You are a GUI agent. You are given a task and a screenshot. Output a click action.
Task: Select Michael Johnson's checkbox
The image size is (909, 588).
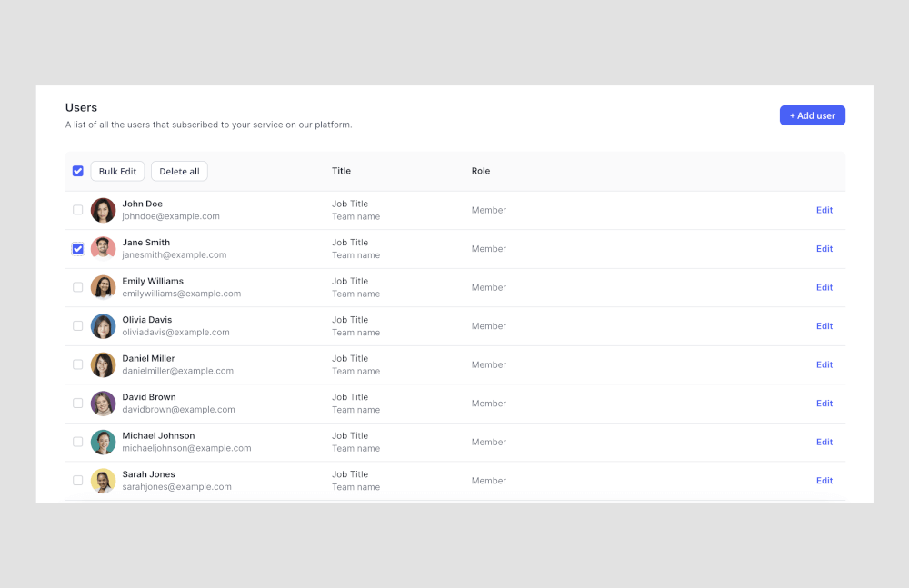click(78, 442)
